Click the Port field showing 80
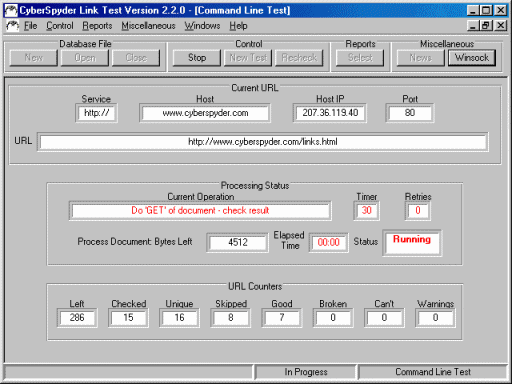The width and height of the screenshot is (512, 384). pyautogui.click(x=410, y=113)
